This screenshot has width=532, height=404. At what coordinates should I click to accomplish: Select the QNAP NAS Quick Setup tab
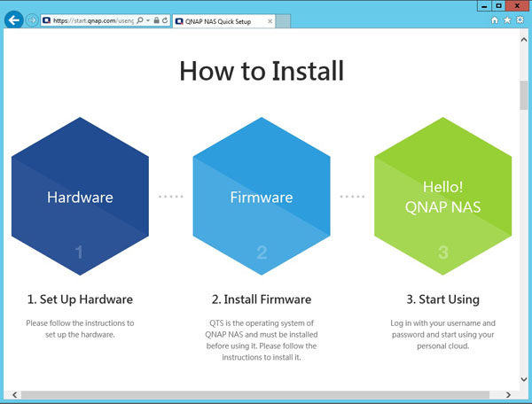[x=223, y=21]
